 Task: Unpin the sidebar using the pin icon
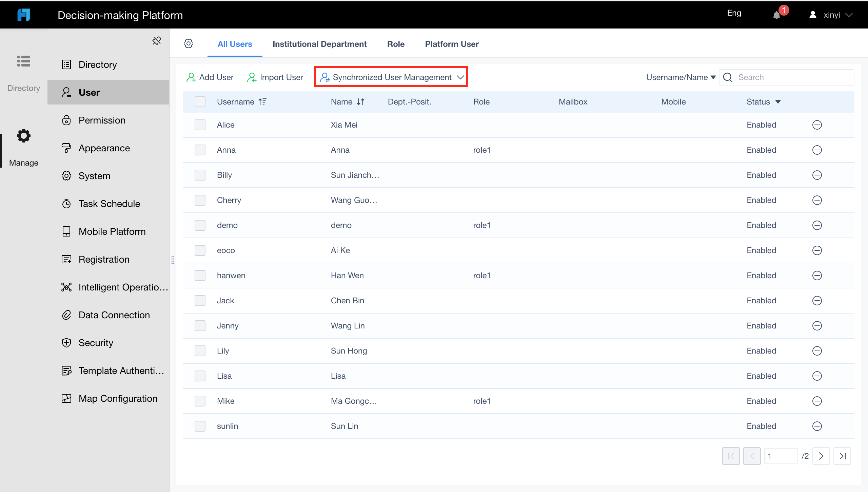(x=157, y=40)
